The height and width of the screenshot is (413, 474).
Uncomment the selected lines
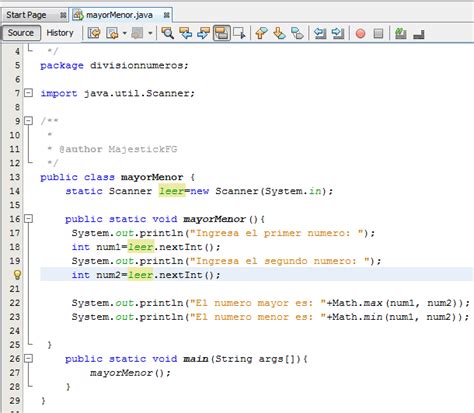(419, 34)
